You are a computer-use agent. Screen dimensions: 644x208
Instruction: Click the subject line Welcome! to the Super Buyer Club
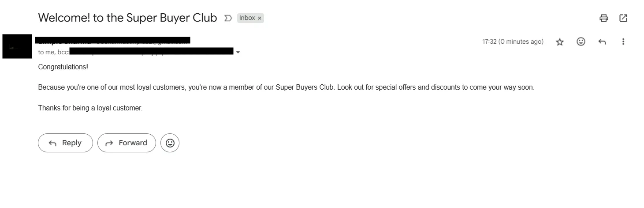[127, 18]
